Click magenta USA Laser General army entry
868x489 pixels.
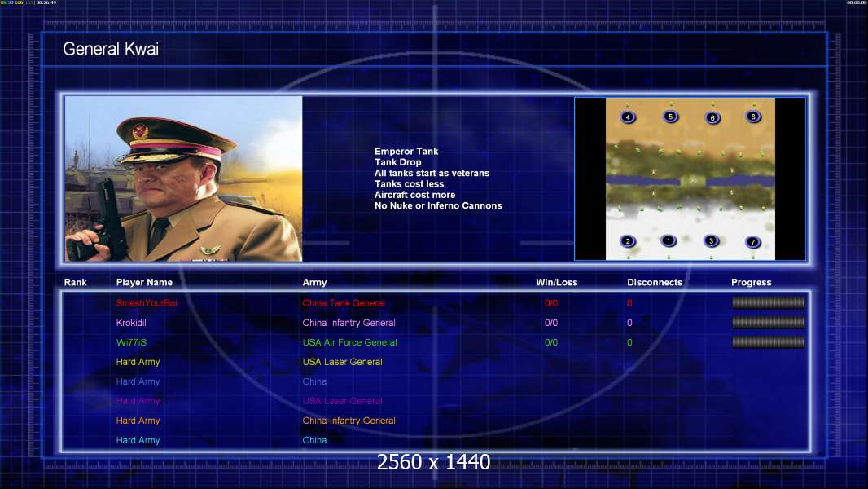342,401
